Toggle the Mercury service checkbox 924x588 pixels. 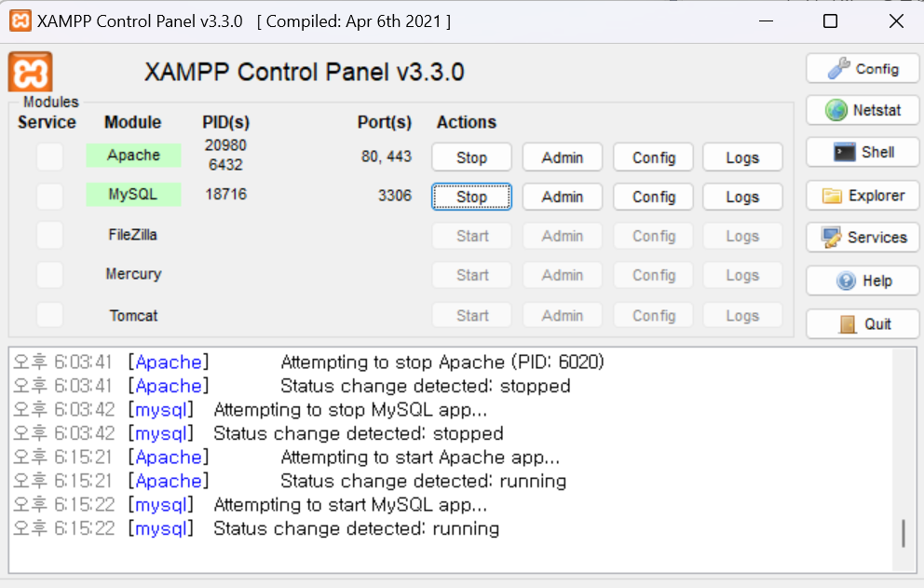pyautogui.click(x=49, y=275)
